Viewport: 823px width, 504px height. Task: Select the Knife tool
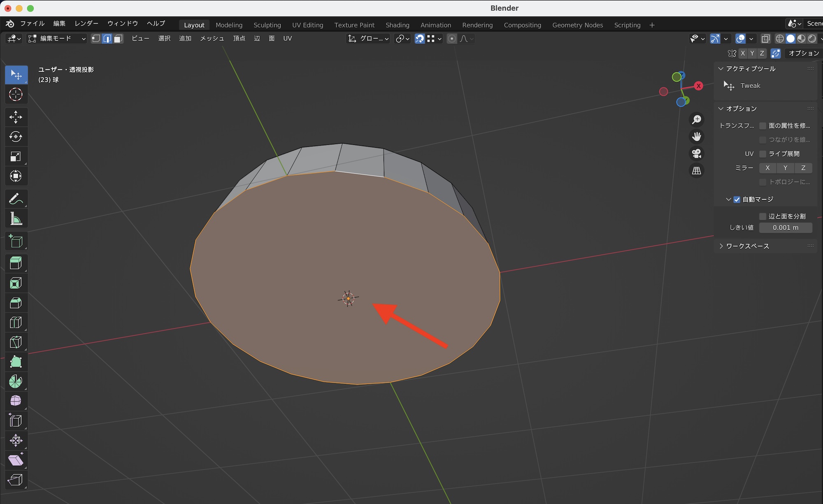coord(16,342)
